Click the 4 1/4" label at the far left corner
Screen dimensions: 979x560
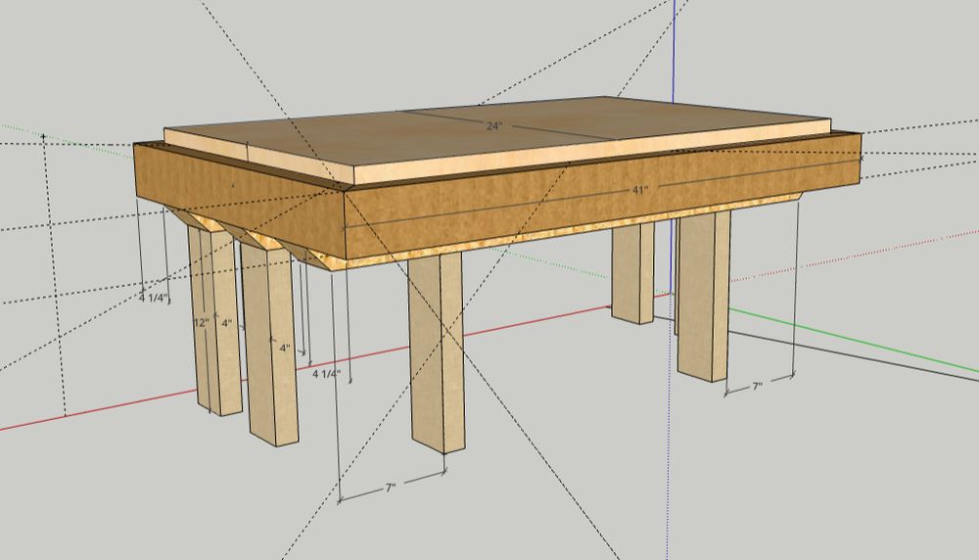pos(154,298)
